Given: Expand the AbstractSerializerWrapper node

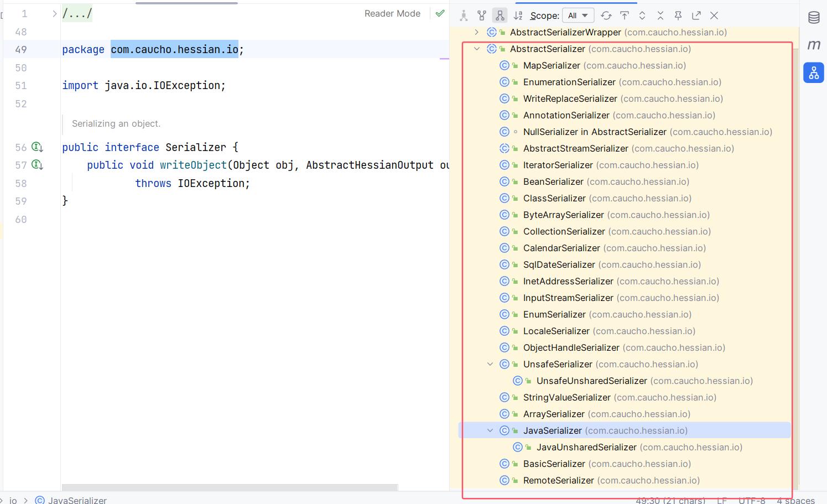Looking at the screenshot, I should point(477,32).
